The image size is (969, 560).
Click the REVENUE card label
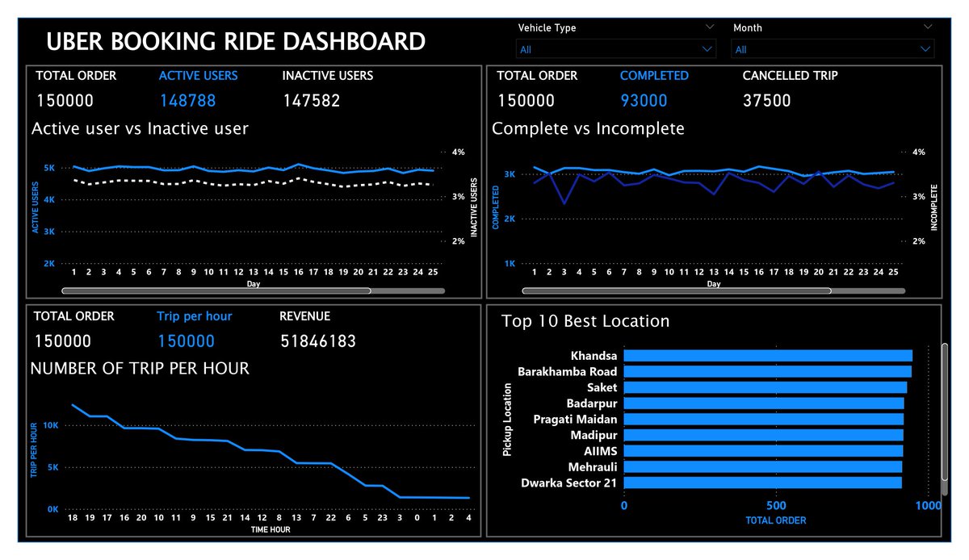click(305, 316)
